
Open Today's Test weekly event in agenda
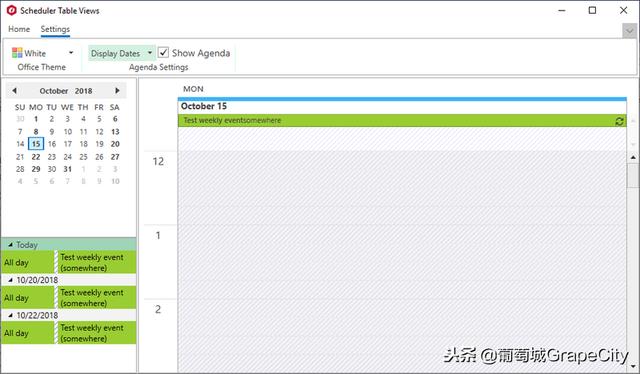tap(97, 262)
